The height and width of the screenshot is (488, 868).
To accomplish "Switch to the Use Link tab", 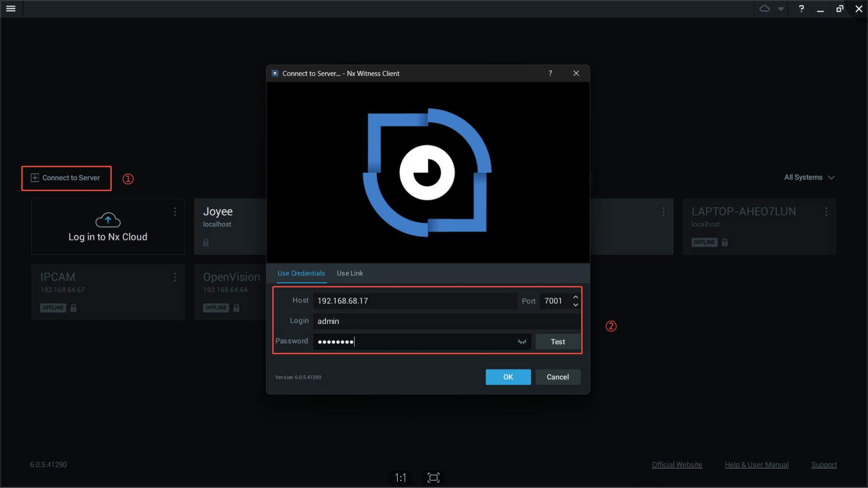I will tap(350, 273).
